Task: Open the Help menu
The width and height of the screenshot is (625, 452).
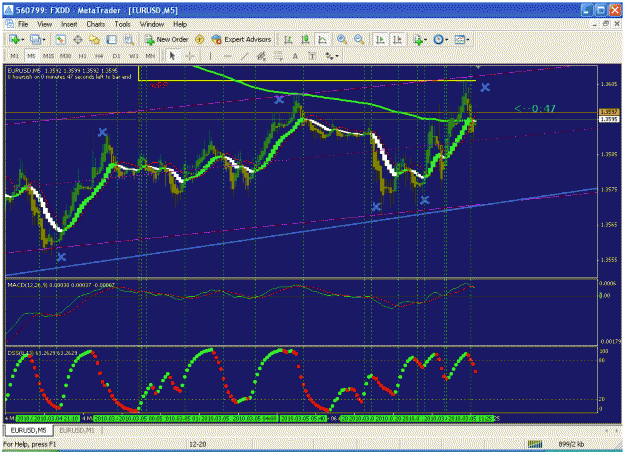Action: click(180, 24)
